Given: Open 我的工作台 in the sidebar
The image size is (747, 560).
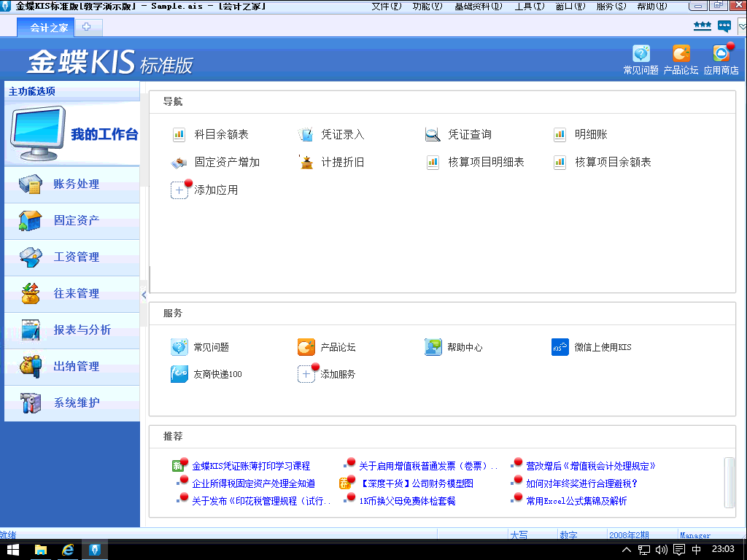Looking at the screenshot, I should pos(72,134).
